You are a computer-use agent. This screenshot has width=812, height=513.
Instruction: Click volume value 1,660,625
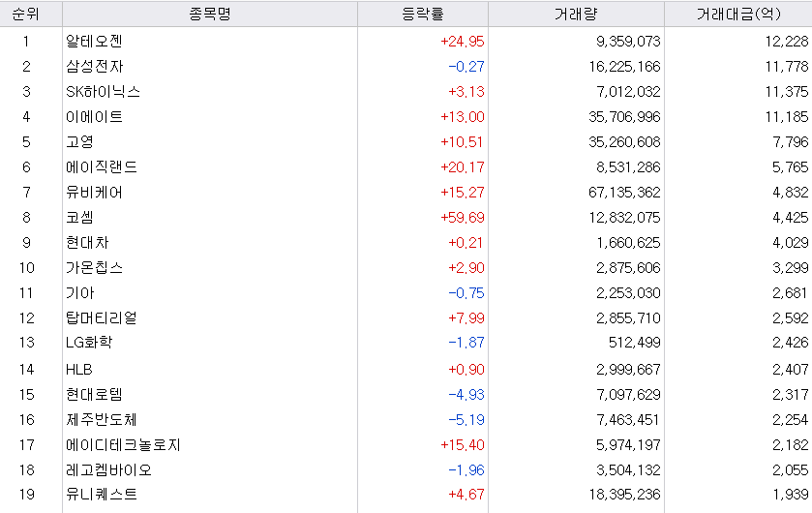coord(628,243)
